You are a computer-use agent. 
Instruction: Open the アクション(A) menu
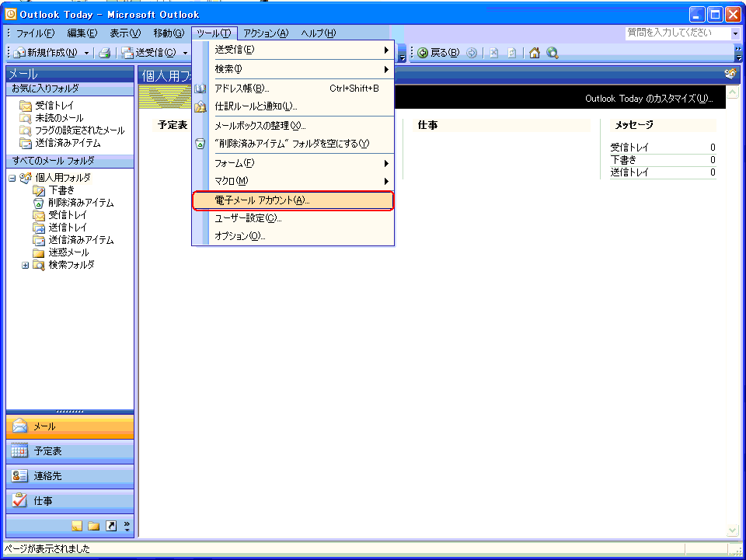pos(266,33)
